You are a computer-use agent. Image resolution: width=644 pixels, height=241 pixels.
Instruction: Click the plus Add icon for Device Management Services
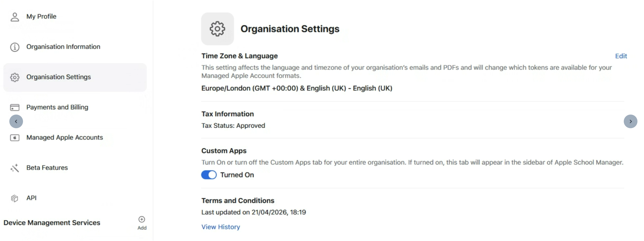click(x=142, y=219)
